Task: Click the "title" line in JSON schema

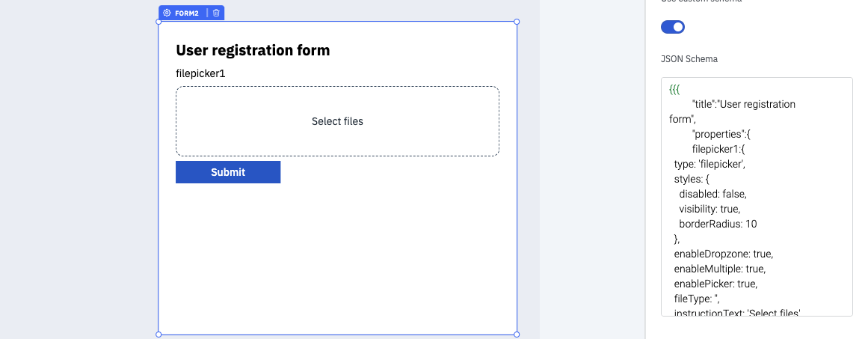Action: coord(744,104)
